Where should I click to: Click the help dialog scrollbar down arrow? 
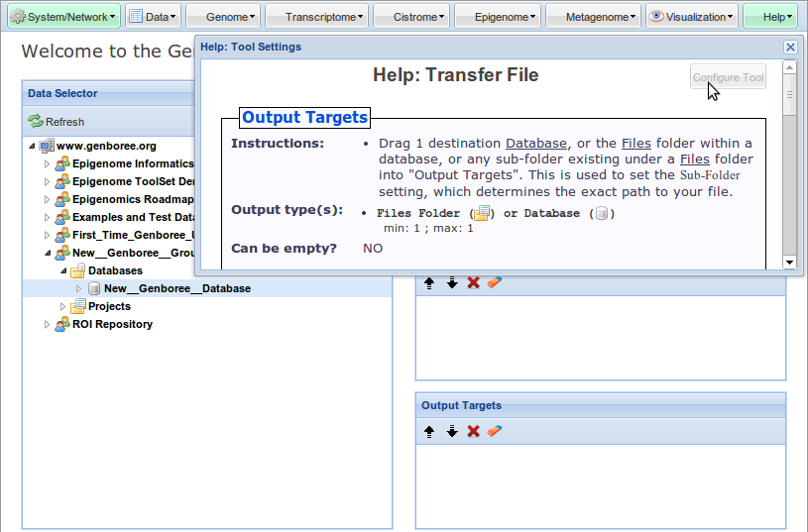pyautogui.click(x=789, y=262)
